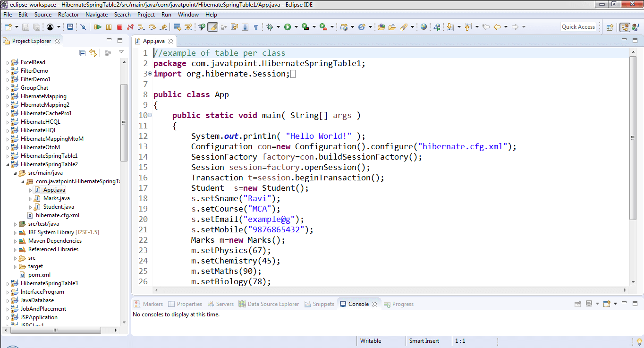The width and height of the screenshot is (644, 348).
Task: Click the Skip All Breakpoints icon
Action: coord(83,27)
